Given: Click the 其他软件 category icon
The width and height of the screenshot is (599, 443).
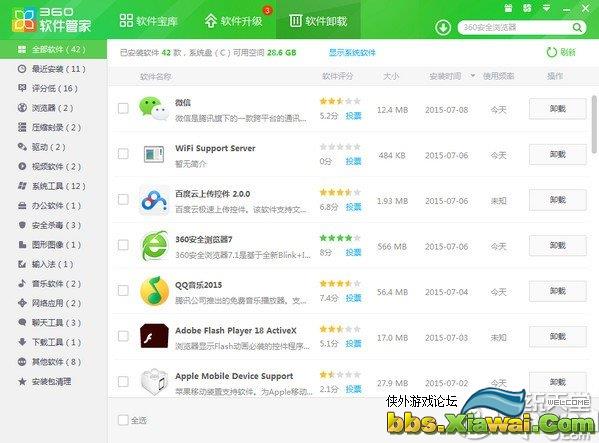Looking at the screenshot, I should [22, 361].
